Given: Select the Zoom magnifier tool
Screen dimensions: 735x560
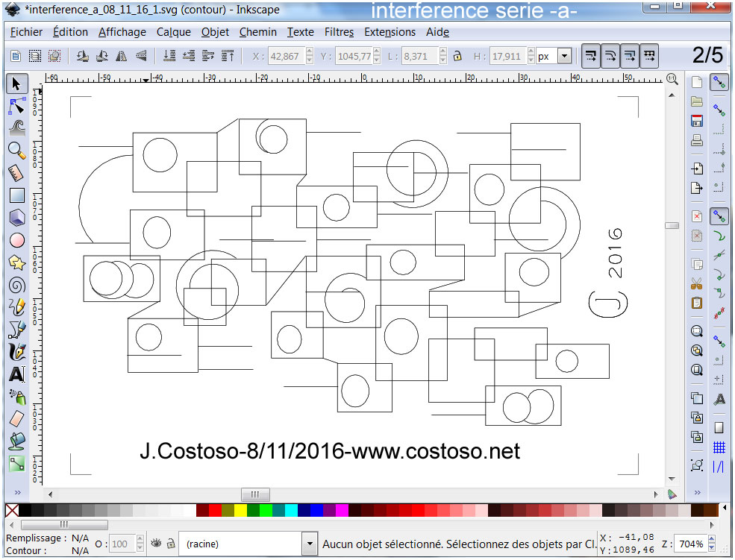Looking at the screenshot, I should pyautogui.click(x=16, y=150).
